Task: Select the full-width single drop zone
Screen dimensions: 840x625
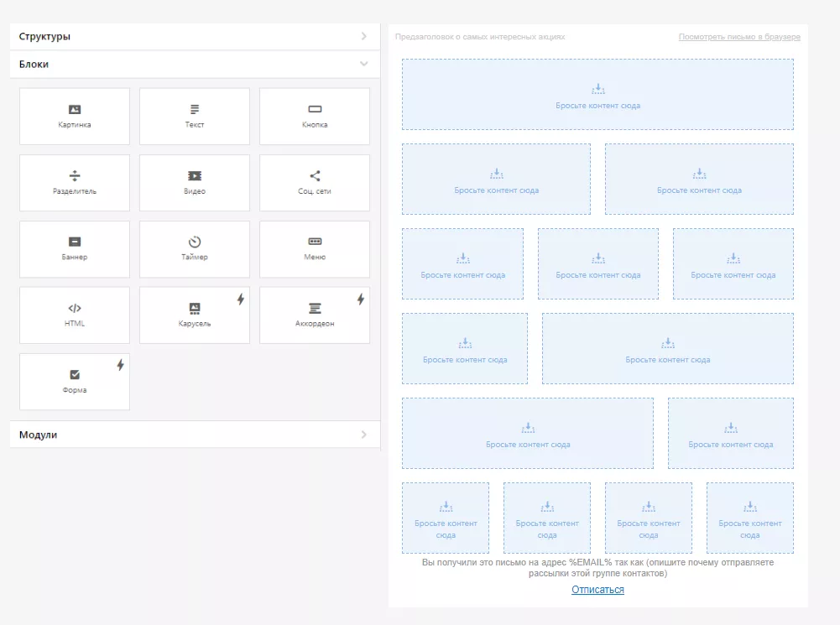Action: (597, 94)
